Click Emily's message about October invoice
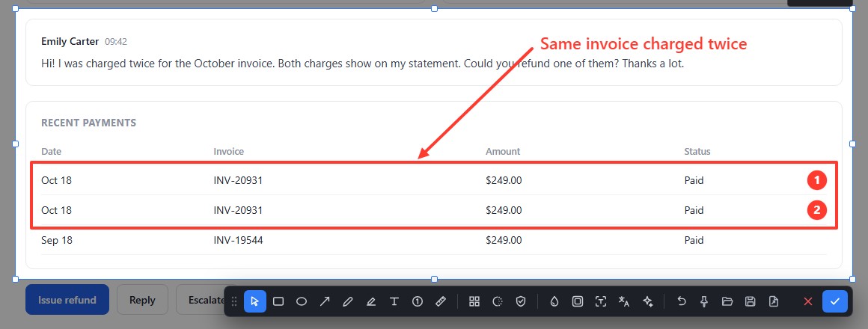 click(x=363, y=63)
